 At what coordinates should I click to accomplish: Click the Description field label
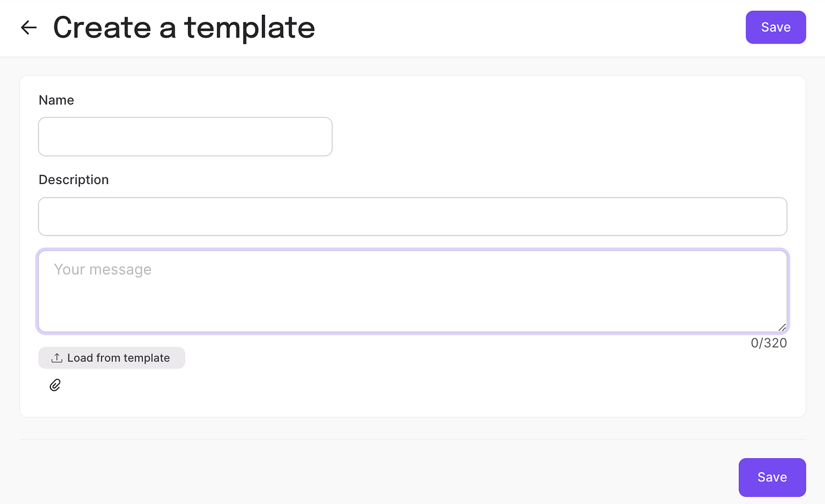(74, 180)
